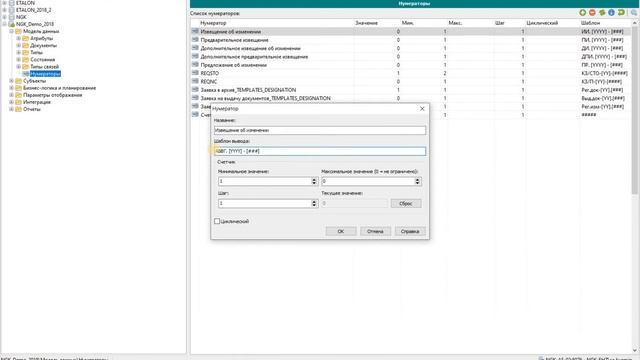
Task: Sort by the Шаблон column header
Action: pos(590,23)
